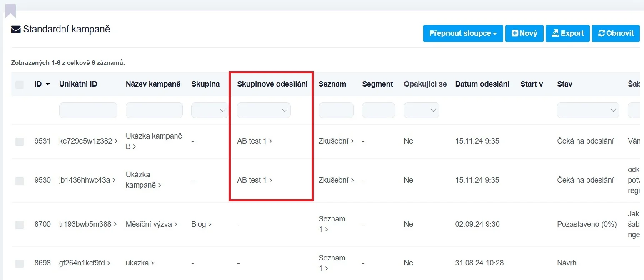Expand the Stav filter dropdown
This screenshot has width=644, height=280.
coord(588,110)
